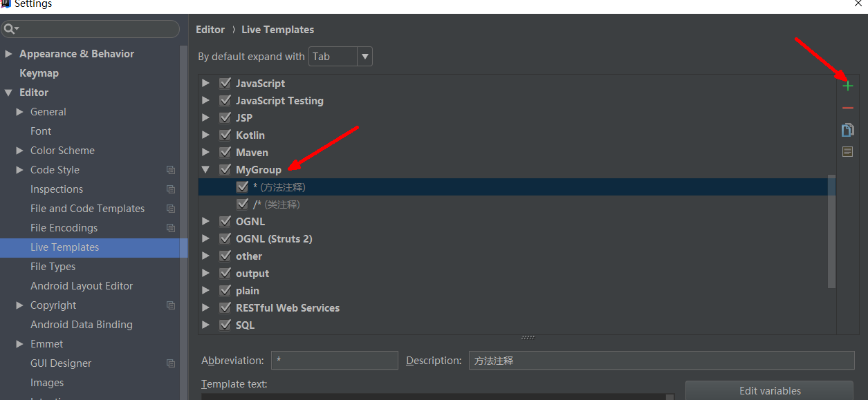Expand the Color Scheme subsection
868x400 pixels.
tap(20, 151)
